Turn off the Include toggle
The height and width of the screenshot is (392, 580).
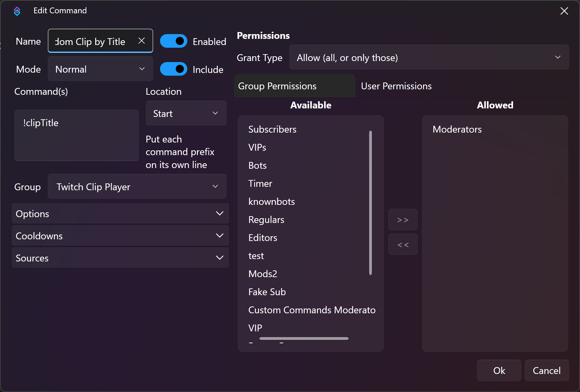click(174, 69)
